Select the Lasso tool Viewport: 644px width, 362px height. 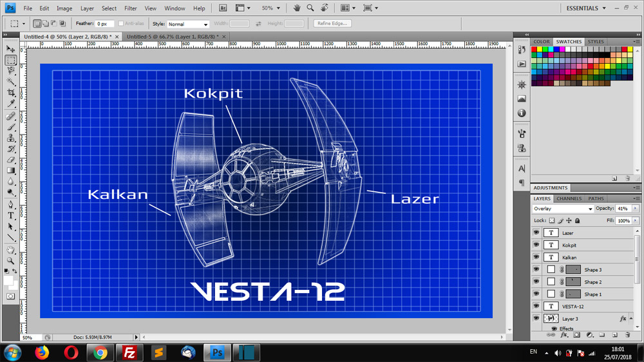[11, 71]
